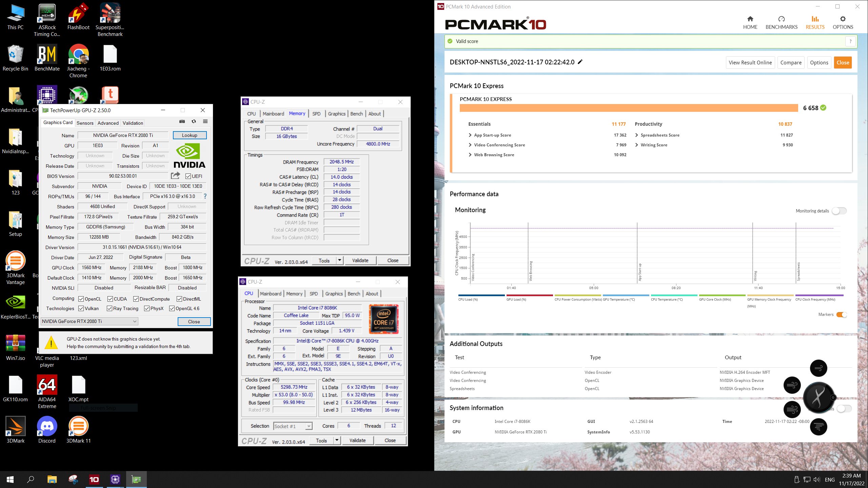Click the CPU Load legend color line
868x488 pixels.
[481, 296]
